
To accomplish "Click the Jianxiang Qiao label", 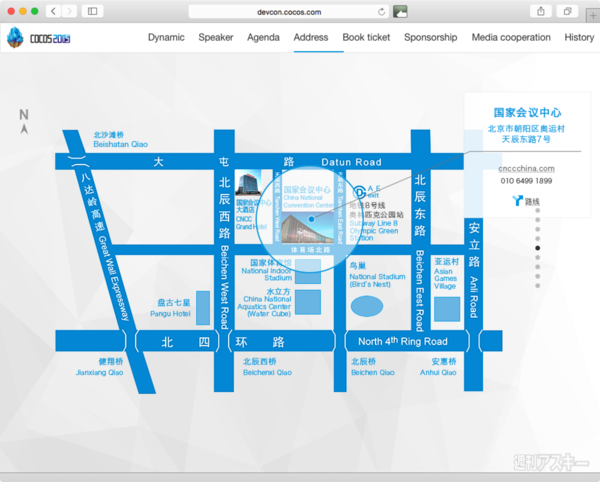I will click(x=99, y=372).
